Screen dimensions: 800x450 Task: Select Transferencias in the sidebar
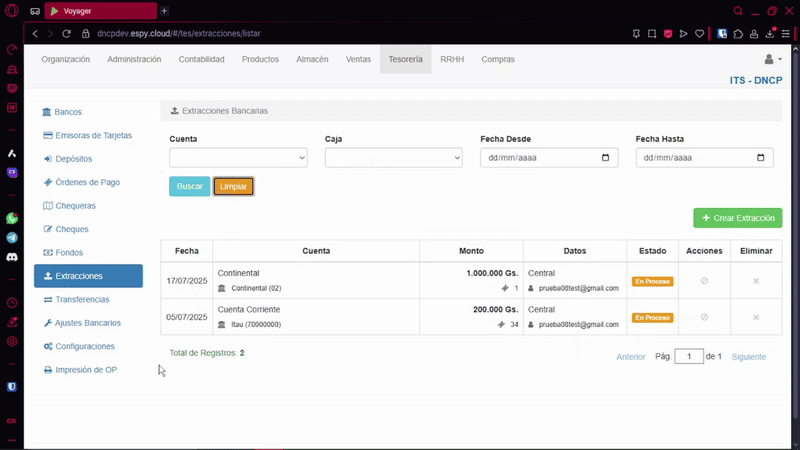click(x=82, y=300)
